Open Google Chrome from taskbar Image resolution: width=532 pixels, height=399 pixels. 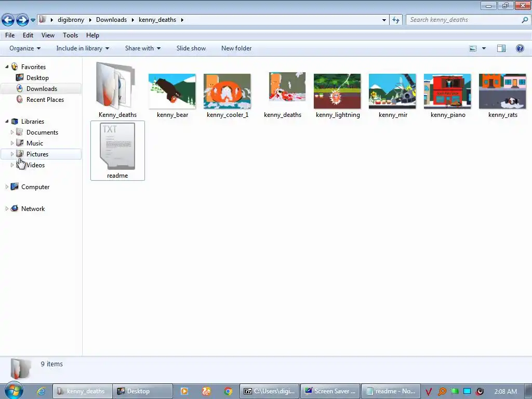point(228,391)
